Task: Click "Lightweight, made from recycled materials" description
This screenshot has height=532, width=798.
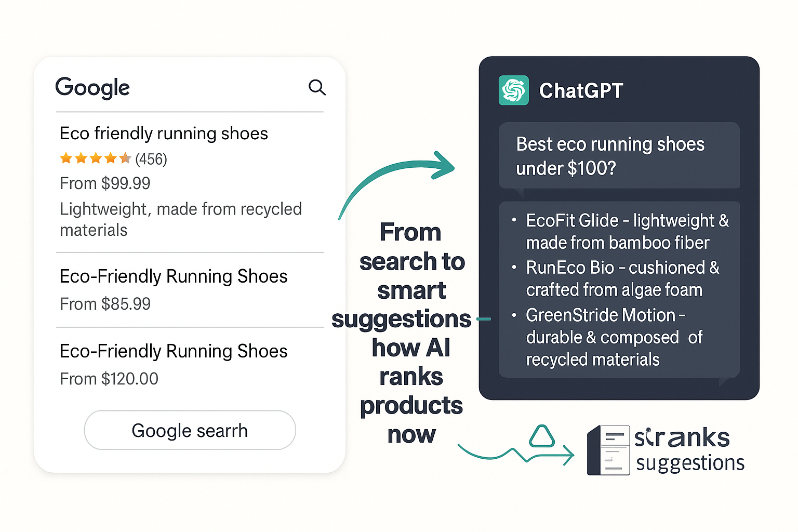Action: click(181, 219)
